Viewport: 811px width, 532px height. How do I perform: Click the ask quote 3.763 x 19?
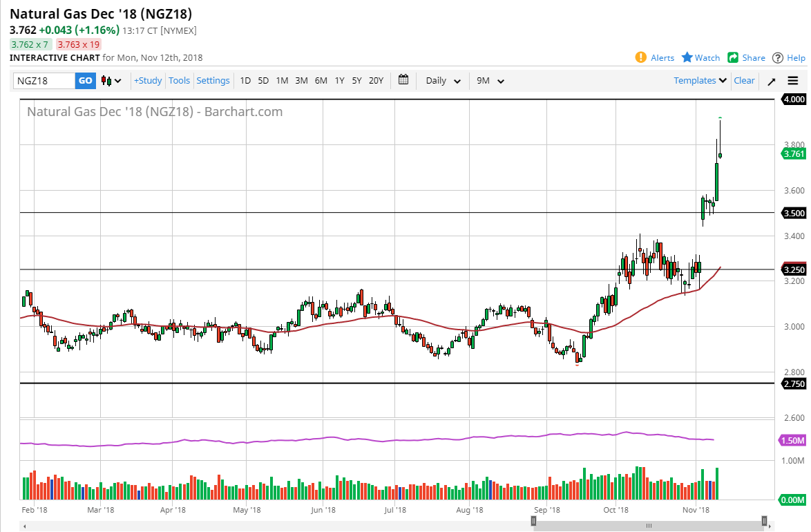pyautogui.click(x=78, y=44)
